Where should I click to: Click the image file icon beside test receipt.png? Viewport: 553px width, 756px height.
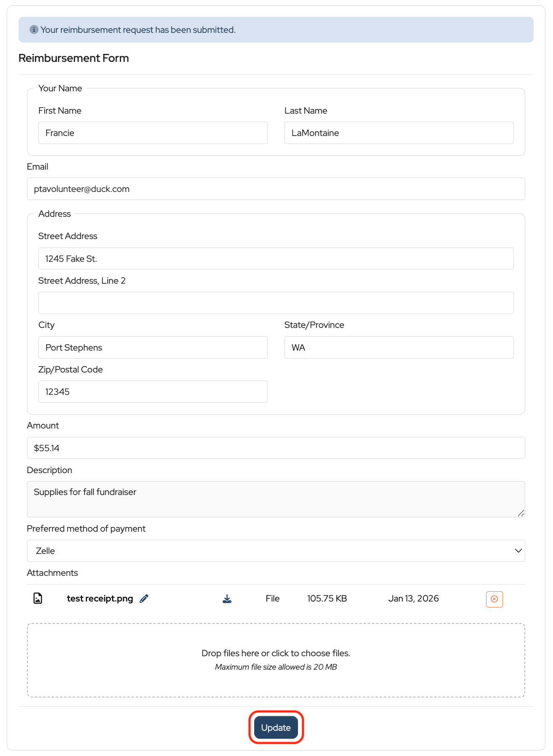tap(38, 598)
